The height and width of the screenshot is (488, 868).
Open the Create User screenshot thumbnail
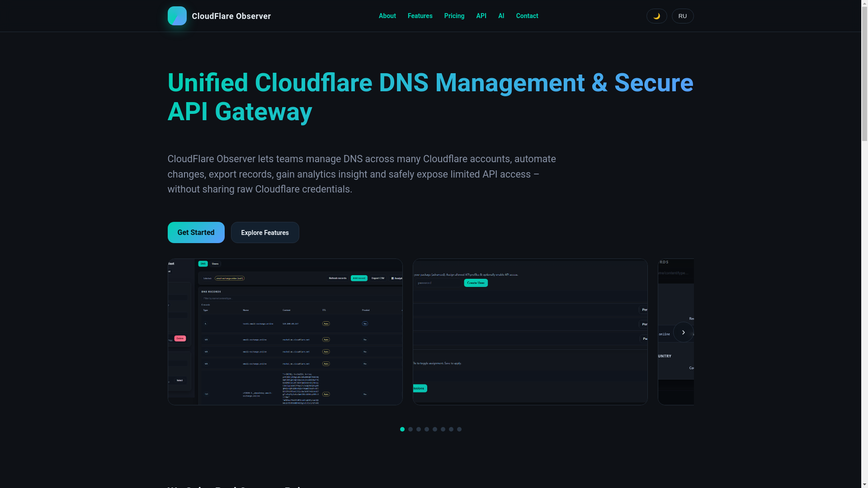pos(530,332)
